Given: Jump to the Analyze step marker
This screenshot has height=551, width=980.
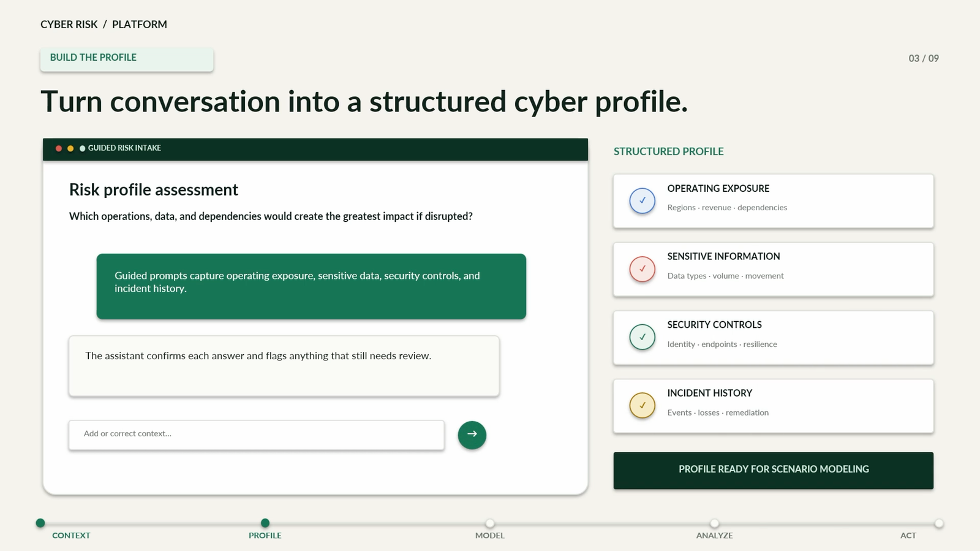Looking at the screenshot, I should pos(714,523).
